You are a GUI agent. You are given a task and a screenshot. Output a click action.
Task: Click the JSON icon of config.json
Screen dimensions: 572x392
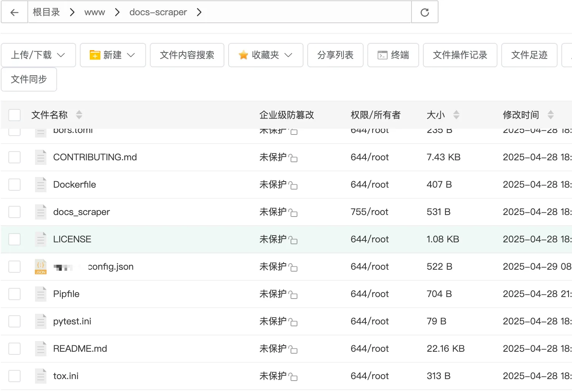click(41, 267)
